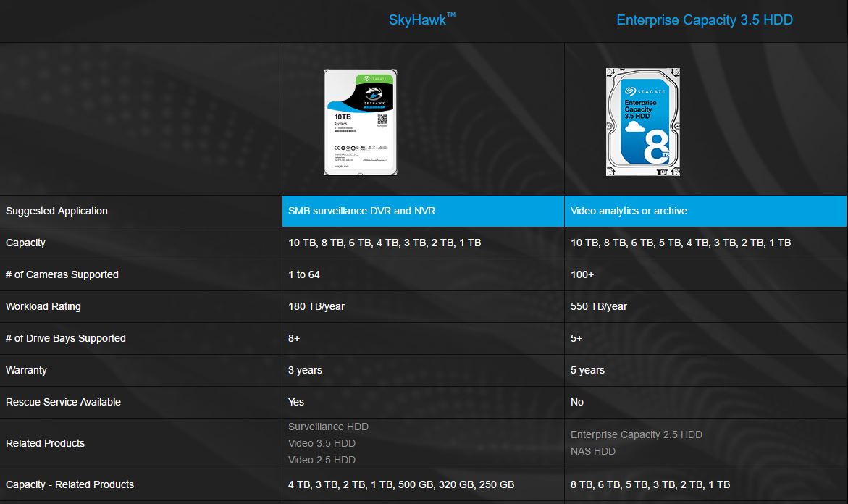848x504 pixels.
Task: Open the Enterprise Capacity 2.5 HDD link
Action: point(636,434)
